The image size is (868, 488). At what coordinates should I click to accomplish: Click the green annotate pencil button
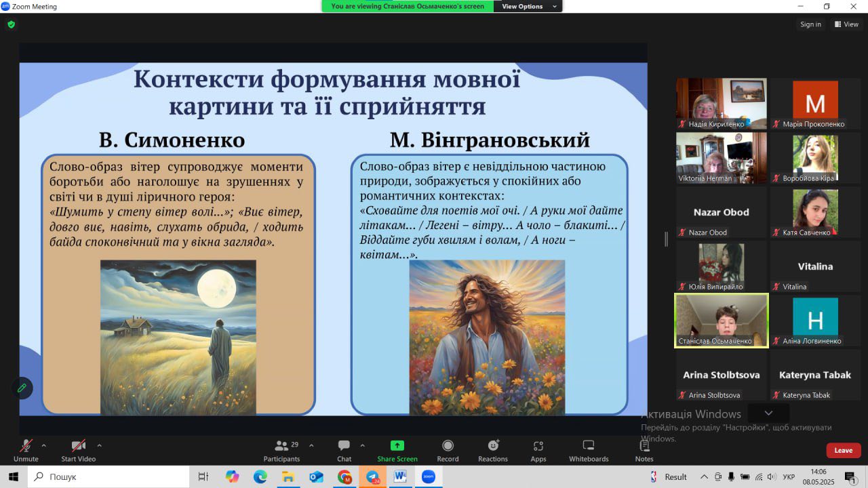(22, 388)
